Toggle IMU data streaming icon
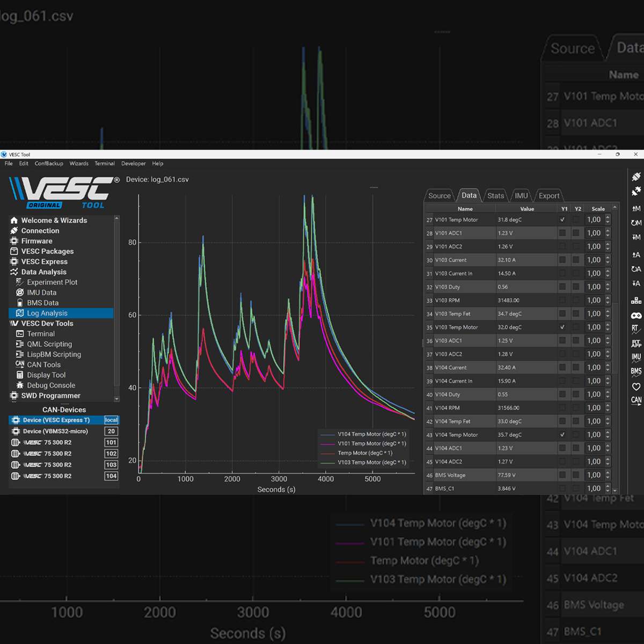The width and height of the screenshot is (644, 644). pyautogui.click(x=636, y=357)
